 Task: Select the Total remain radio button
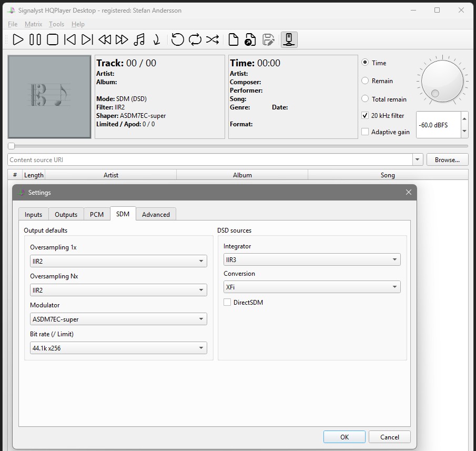tap(365, 99)
